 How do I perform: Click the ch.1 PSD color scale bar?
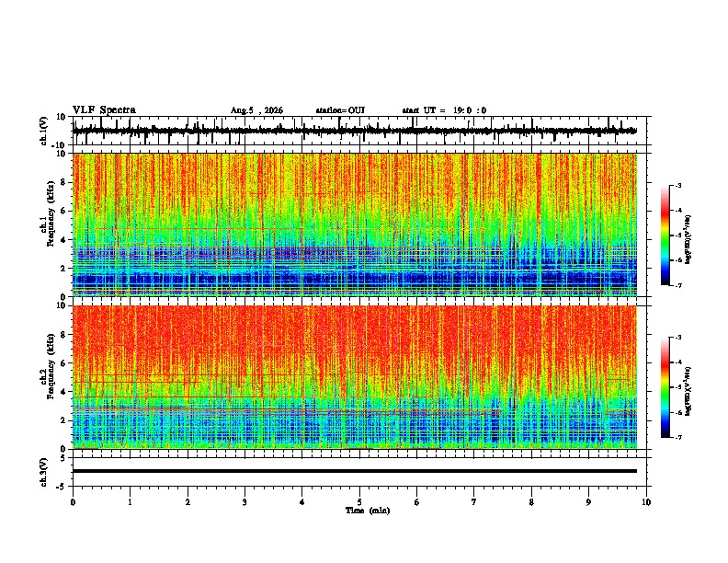click(665, 236)
